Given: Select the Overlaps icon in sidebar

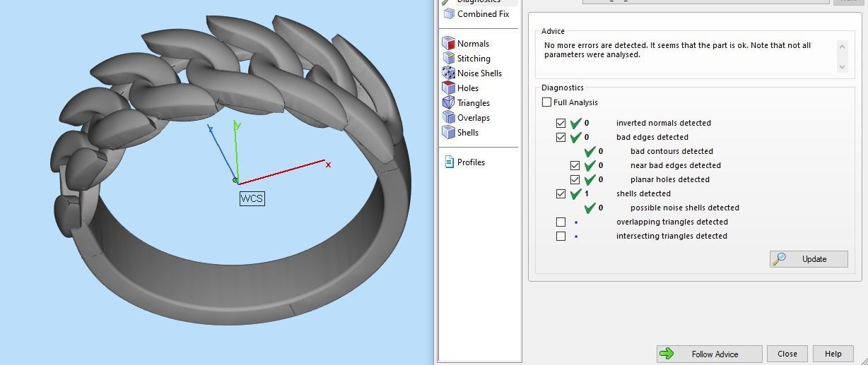Looking at the screenshot, I should [448, 118].
